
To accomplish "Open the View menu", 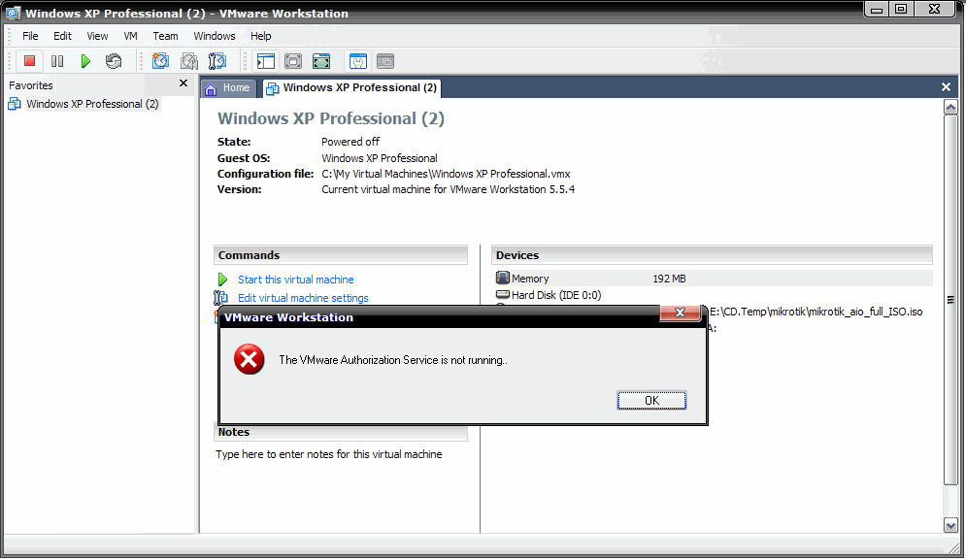I will tap(97, 36).
